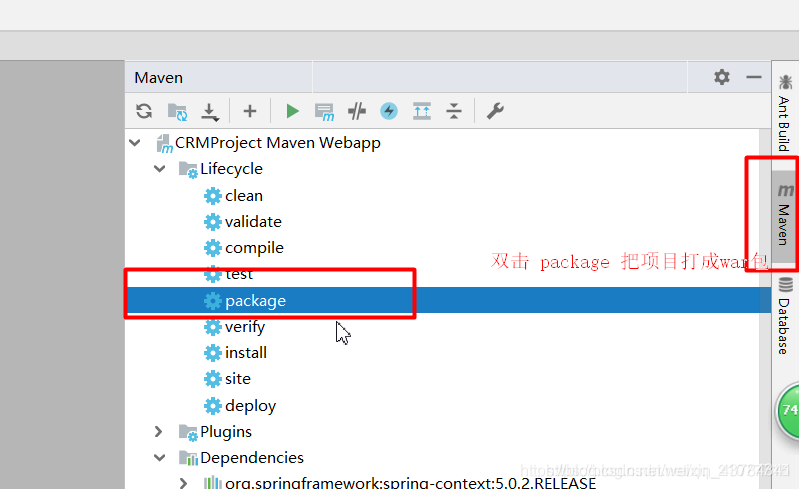This screenshot has height=489, width=799.
Task: Toggle offline mode icon
Action: 357,111
